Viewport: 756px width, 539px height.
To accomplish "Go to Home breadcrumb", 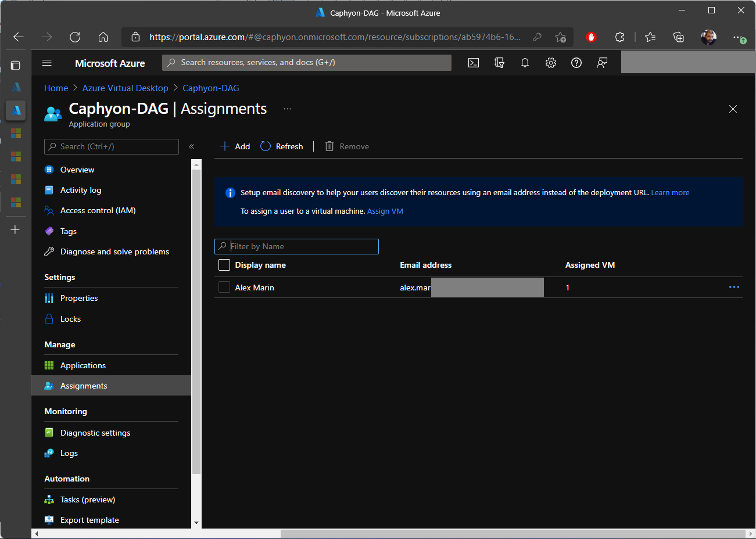I will 56,88.
